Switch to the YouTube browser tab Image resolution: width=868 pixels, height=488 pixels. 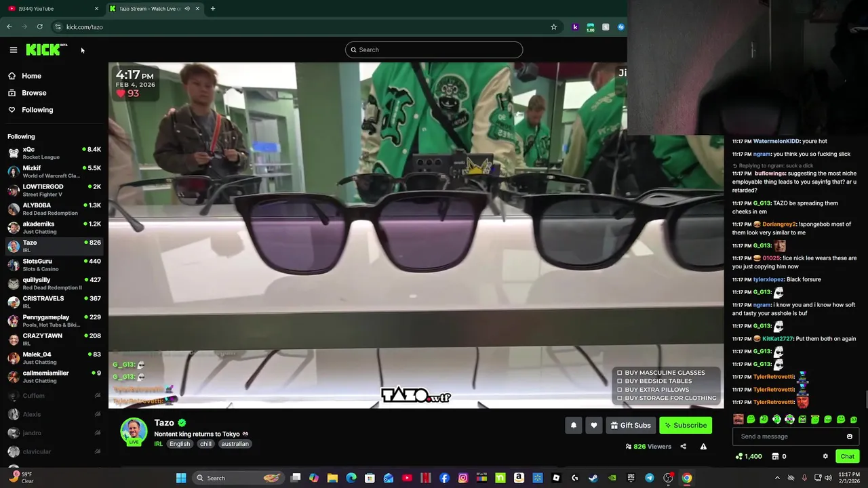click(x=53, y=9)
